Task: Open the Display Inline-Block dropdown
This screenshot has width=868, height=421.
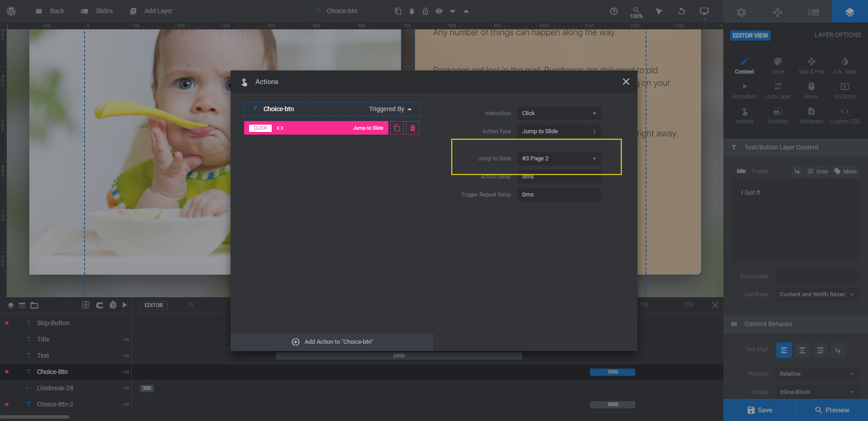Action: point(817,392)
